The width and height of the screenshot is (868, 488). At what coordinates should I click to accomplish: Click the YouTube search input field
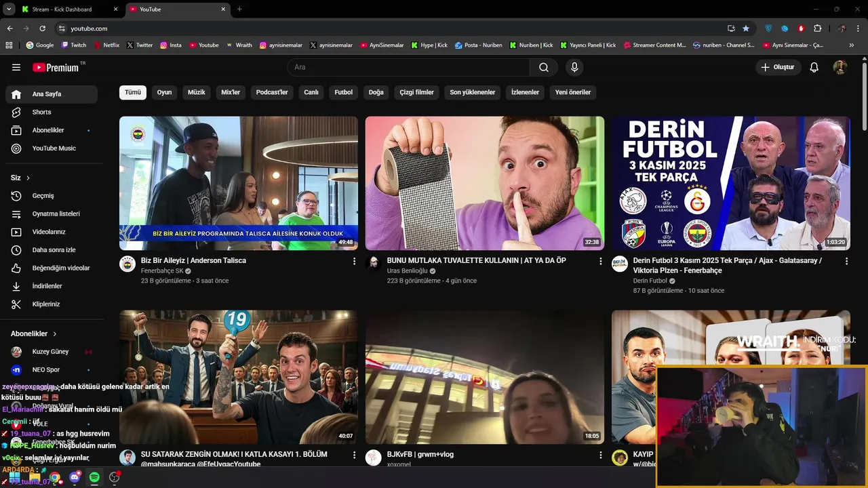click(409, 67)
